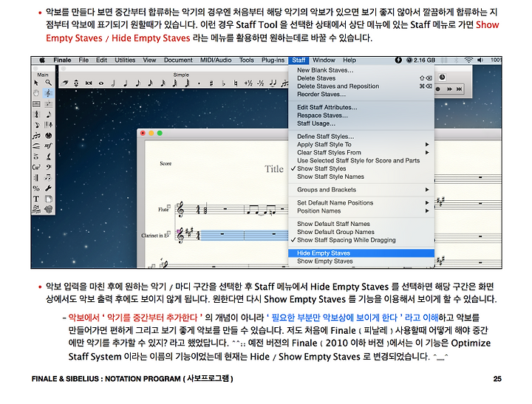Select the percent Resize tool

click(x=36, y=188)
